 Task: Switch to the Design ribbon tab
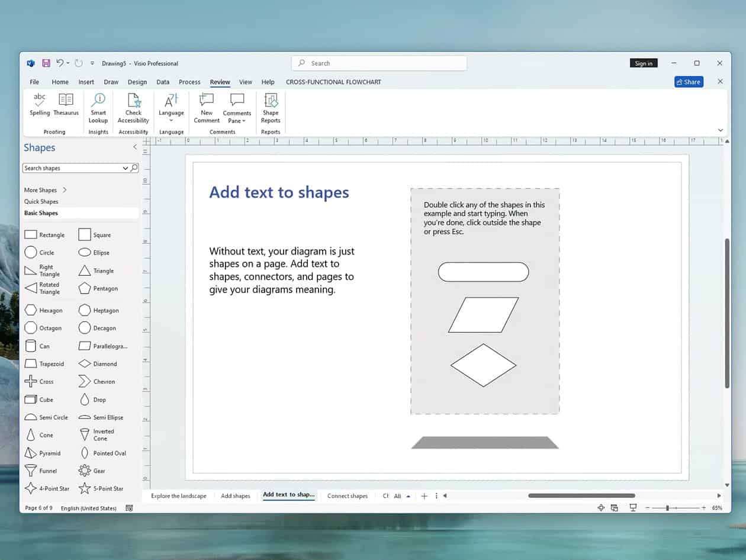(137, 82)
